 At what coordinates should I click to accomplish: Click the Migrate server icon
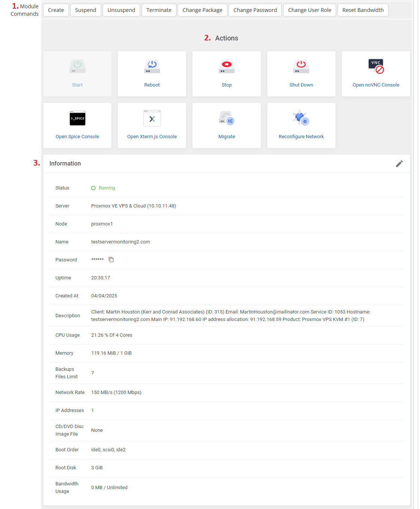tap(227, 118)
